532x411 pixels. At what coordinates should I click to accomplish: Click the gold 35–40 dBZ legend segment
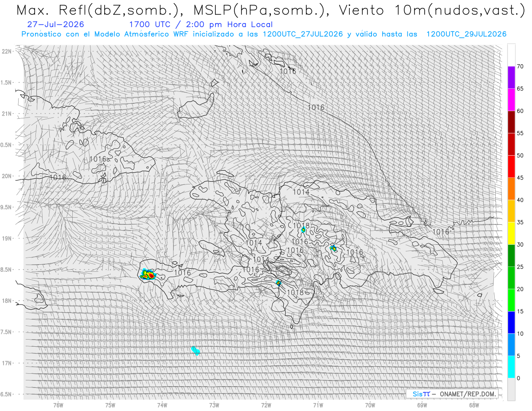click(511, 211)
